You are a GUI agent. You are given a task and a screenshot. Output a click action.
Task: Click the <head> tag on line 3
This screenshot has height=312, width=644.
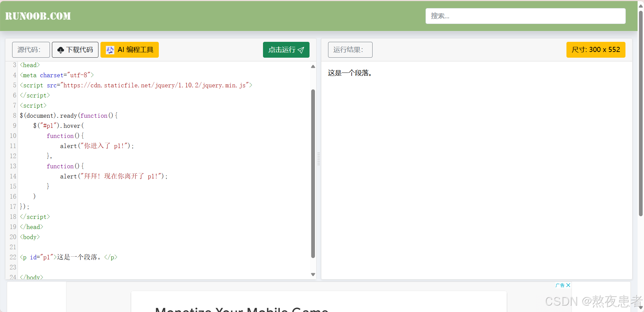coord(30,65)
